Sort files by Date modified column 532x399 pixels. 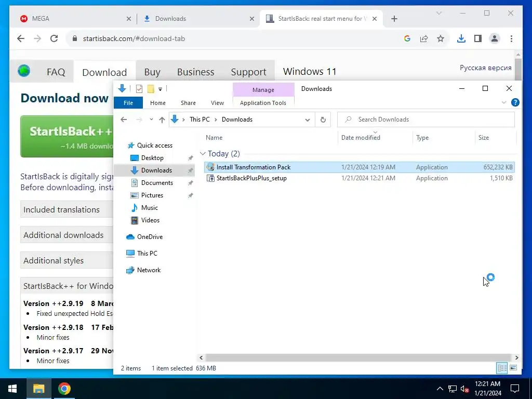click(x=361, y=137)
